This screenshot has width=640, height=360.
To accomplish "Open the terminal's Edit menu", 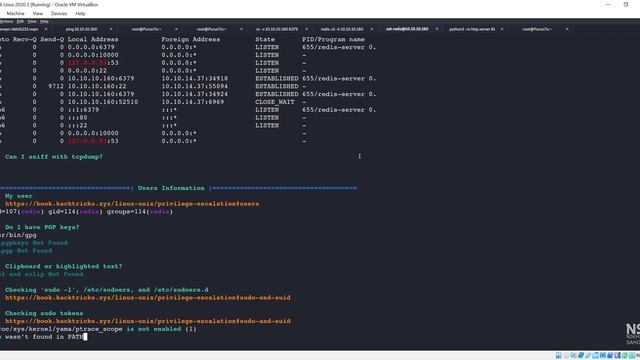I will pos(20,21).
